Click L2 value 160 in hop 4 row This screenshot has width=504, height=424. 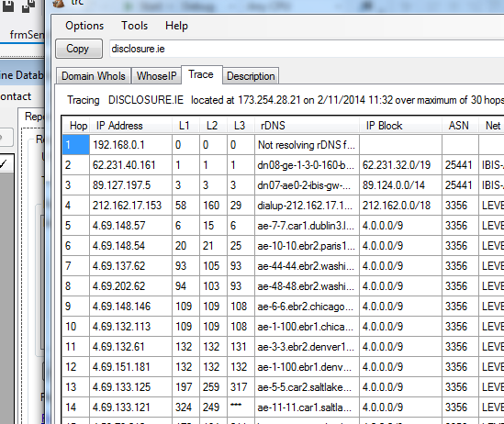pyautogui.click(x=213, y=206)
